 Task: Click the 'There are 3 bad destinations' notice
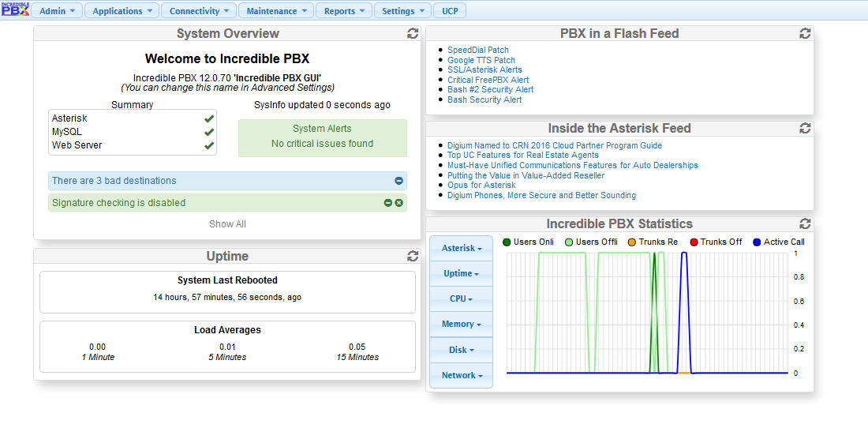(x=227, y=181)
